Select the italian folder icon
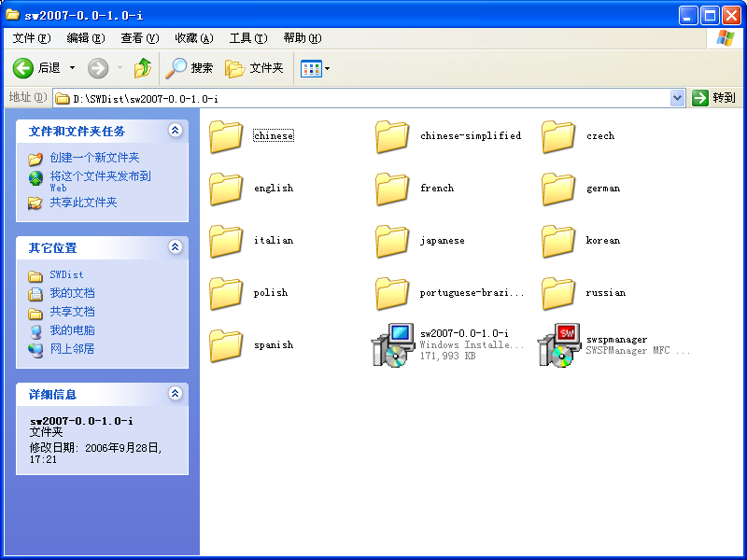The image size is (747, 560). coord(226,241)
